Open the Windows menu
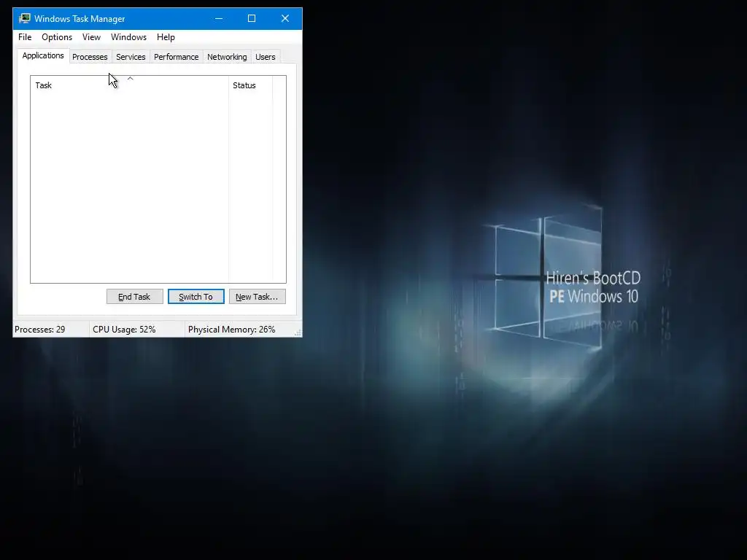Viewport: 747px width, 560px height. point(128,37)
